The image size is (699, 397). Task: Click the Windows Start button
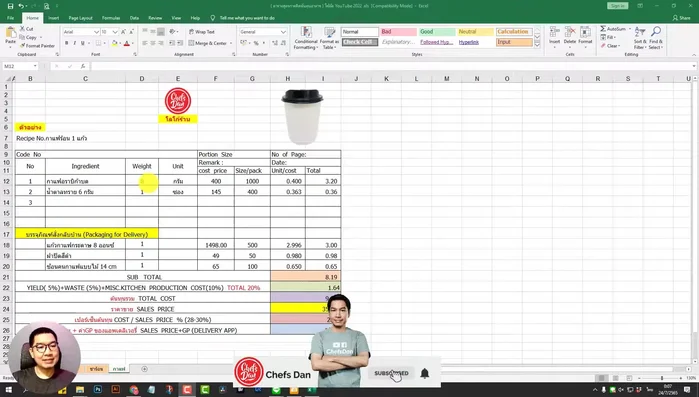8,390
